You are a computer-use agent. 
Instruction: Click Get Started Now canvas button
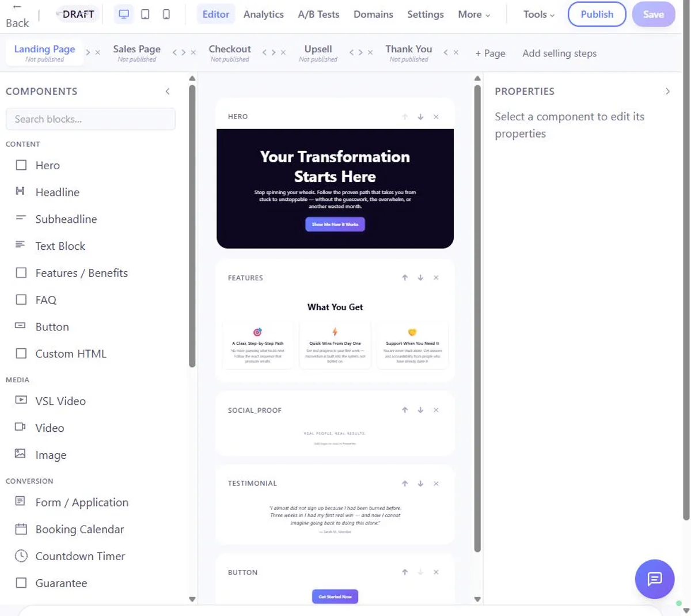(x=335, y=596)
